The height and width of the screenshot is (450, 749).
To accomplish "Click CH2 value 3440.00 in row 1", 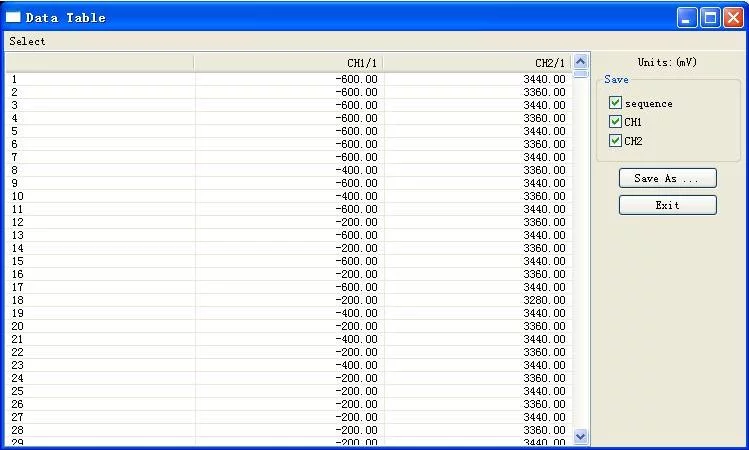I will coord(544,79).
